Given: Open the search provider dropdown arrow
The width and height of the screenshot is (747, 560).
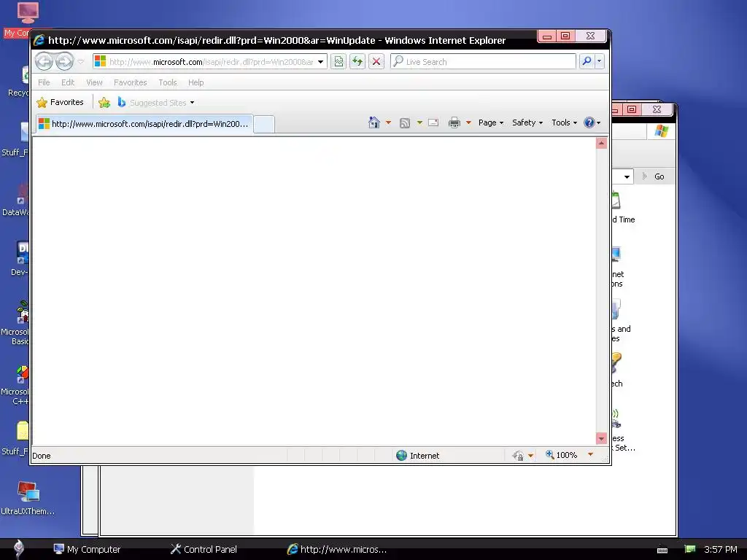Looking at the screenshot, I should [600, 61].
